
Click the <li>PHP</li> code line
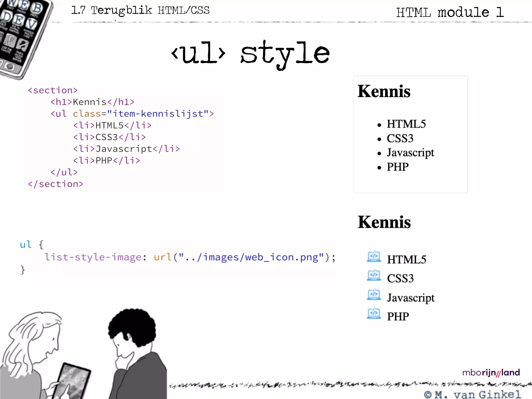(x=107, y=160)
